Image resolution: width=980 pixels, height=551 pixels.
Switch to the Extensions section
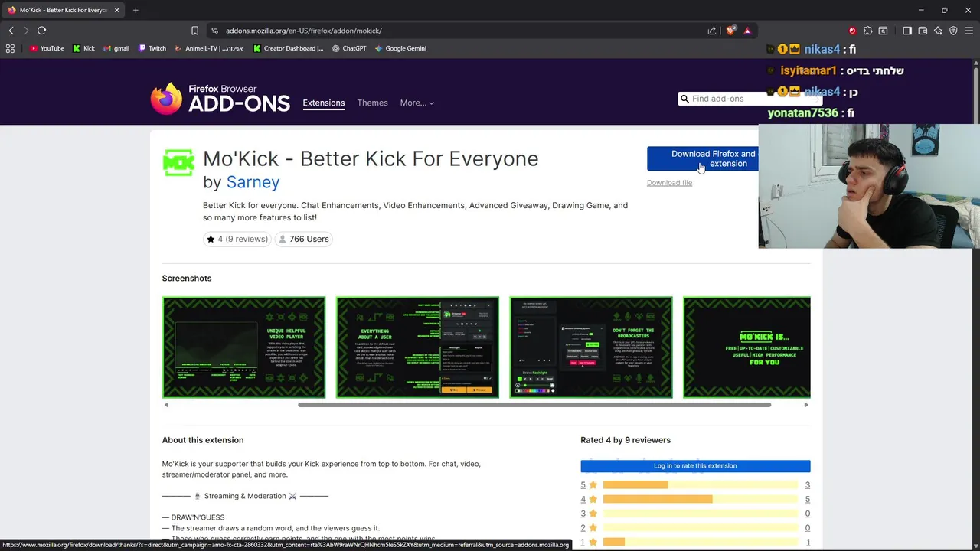[x=324, y=103]
